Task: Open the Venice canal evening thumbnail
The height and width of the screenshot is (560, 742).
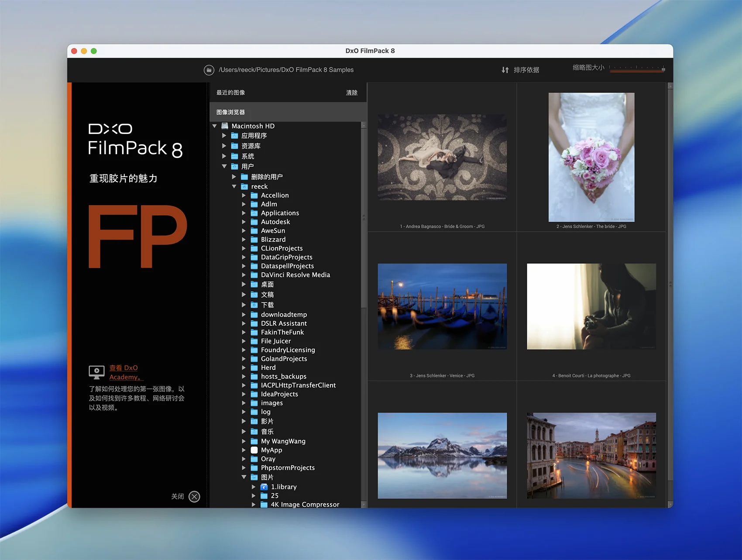Action: (x=591, y=456)
